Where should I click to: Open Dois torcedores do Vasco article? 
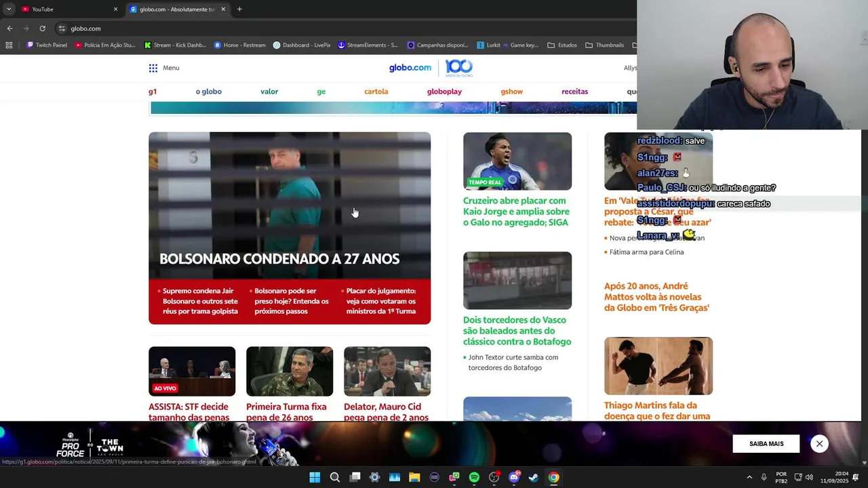(x=517, y=331)
